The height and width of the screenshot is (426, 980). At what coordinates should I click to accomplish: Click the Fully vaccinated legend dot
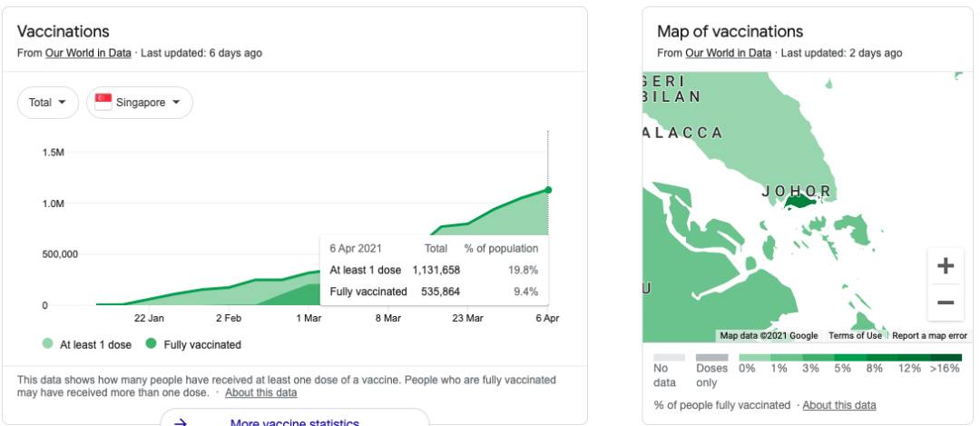(150, 345)
